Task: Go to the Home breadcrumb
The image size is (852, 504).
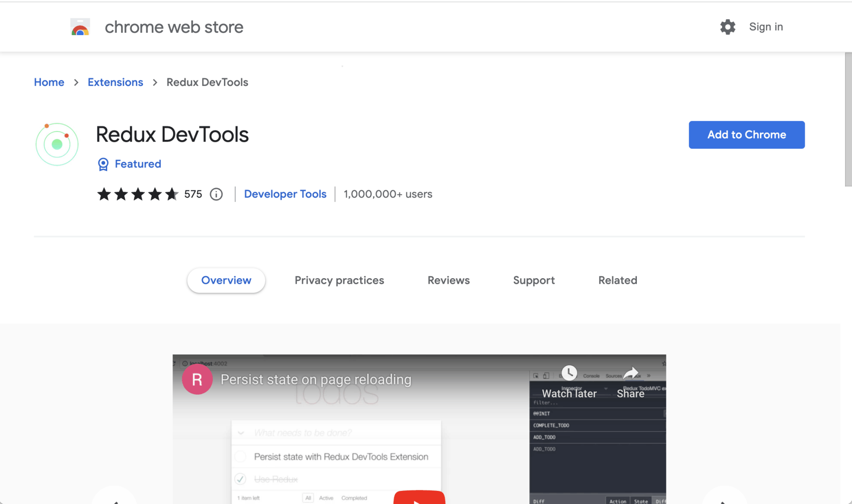Action: click(x=49, y=82)
